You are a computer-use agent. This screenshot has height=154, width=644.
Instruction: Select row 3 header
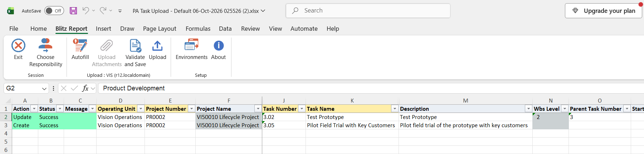pos(6,125)
